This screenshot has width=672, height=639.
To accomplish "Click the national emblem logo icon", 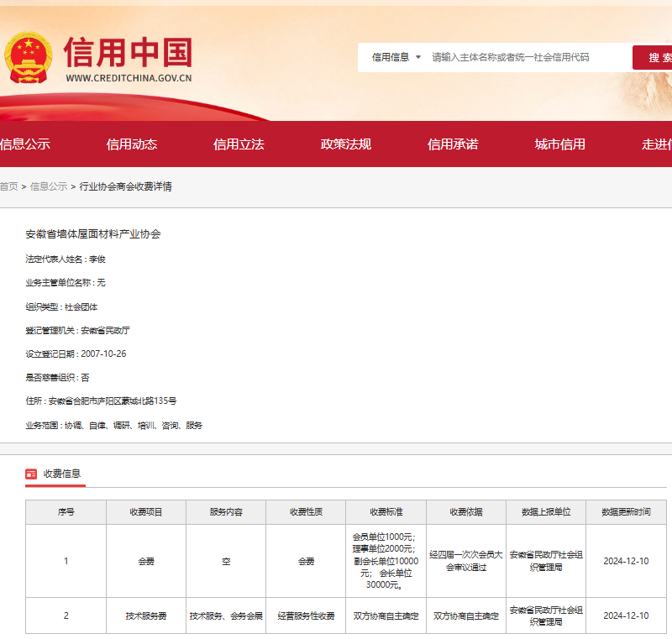I will click(30, 57).
